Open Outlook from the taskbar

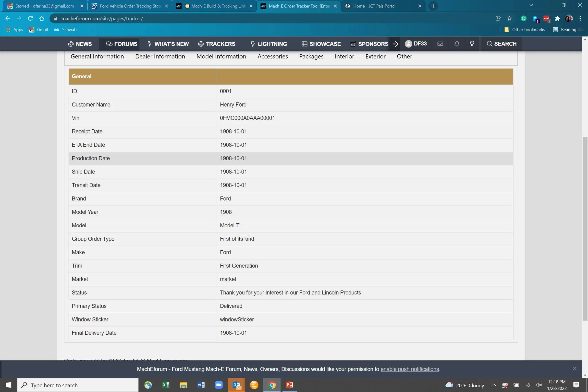(236, 385)
